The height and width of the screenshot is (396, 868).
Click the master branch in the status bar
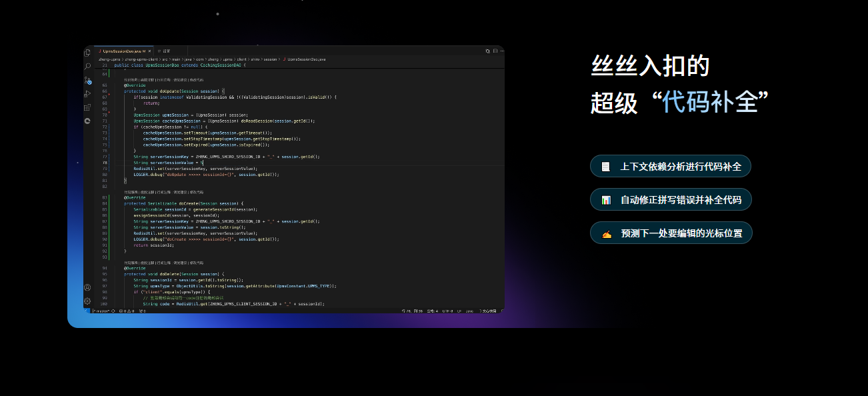[x=102, y=311]
